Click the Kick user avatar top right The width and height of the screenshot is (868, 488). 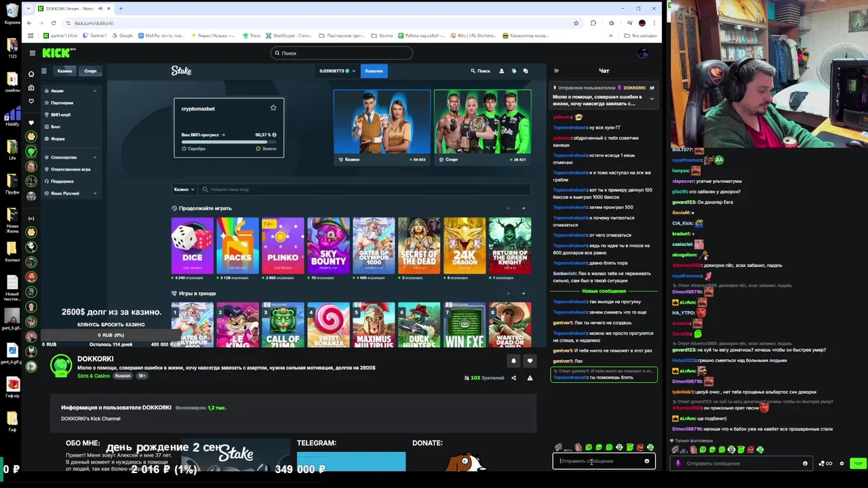(x=644, y=53)
